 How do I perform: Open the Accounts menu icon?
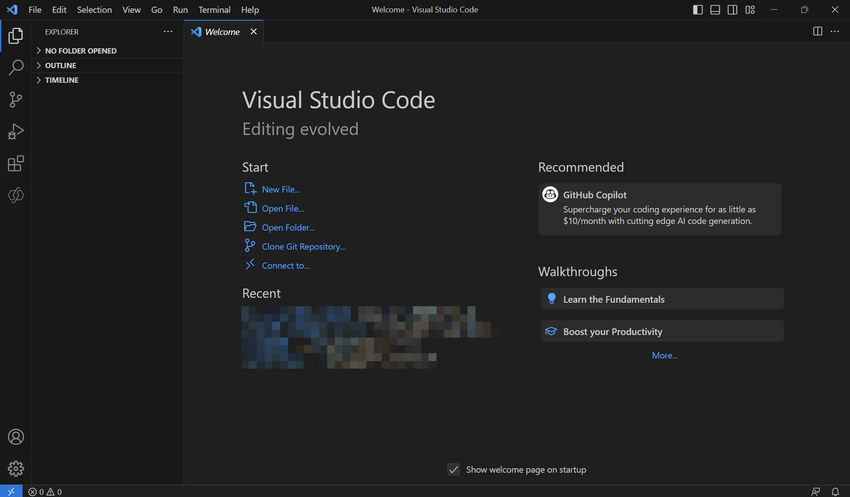15,437
